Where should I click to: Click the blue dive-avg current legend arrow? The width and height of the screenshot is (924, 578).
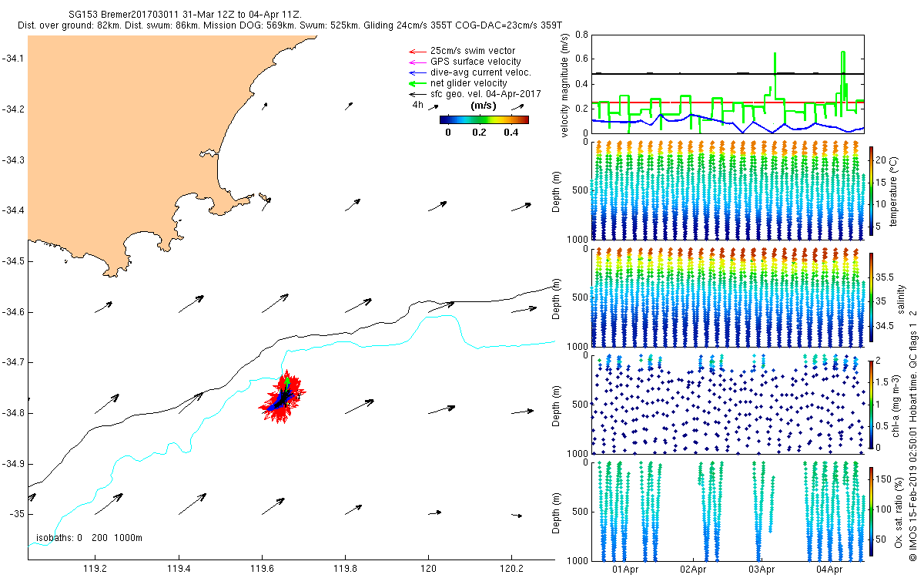click(416, 72)
